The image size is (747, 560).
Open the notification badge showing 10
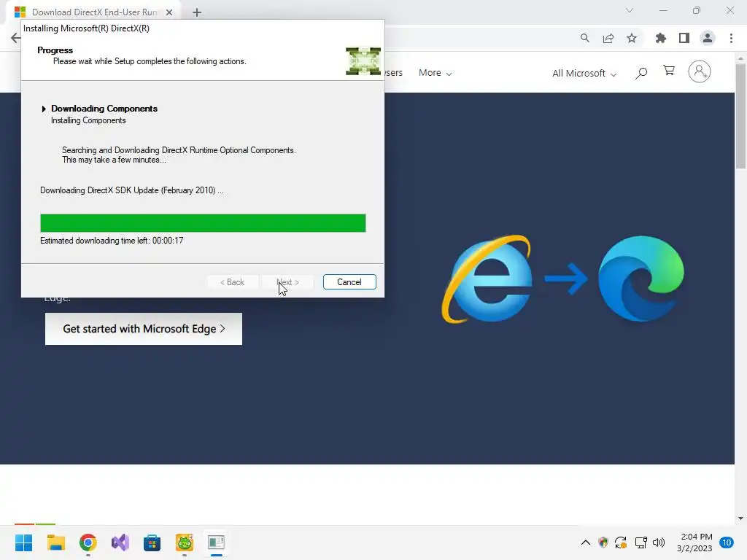click(x=727, y=542)
